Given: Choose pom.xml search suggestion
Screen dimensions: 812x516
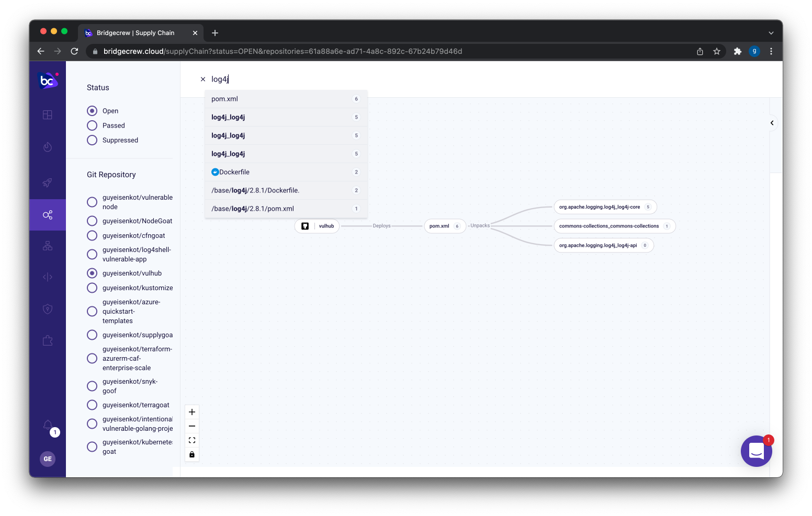Looking at the screenshot, I should (x=286, y=99).
